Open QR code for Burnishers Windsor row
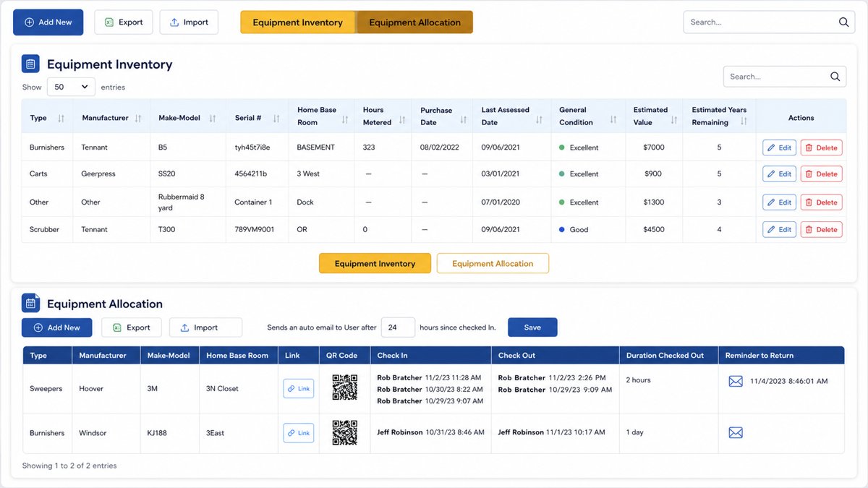The image size is (868, 488). point(345,432)
